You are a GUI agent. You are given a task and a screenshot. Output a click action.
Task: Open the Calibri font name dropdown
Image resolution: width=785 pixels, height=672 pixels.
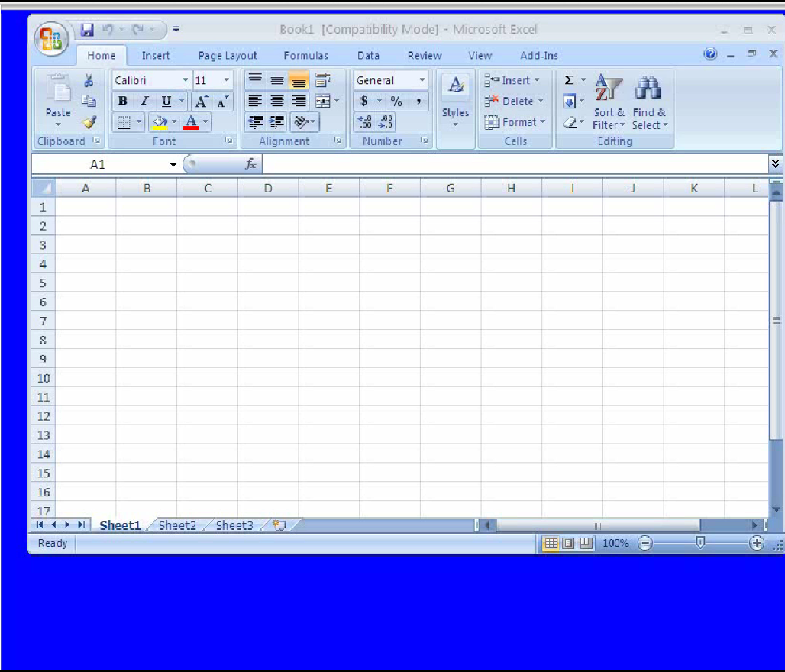[186, 80]
